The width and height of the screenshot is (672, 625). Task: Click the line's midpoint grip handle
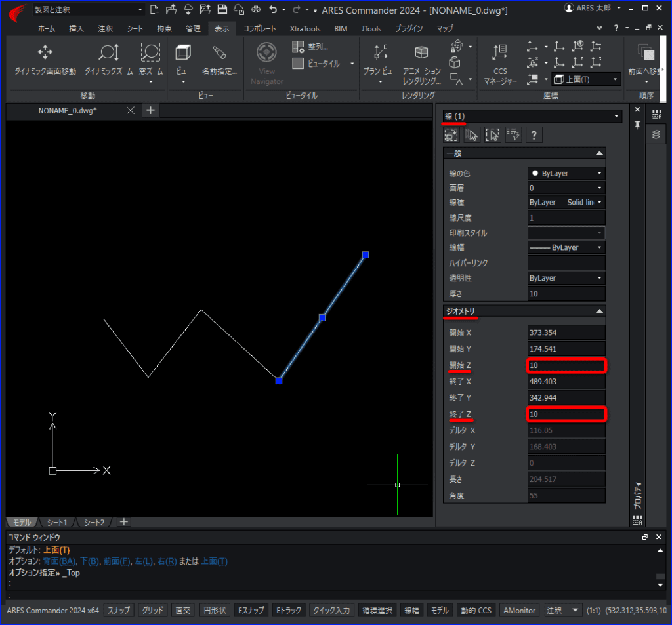[x=322, y=317]
